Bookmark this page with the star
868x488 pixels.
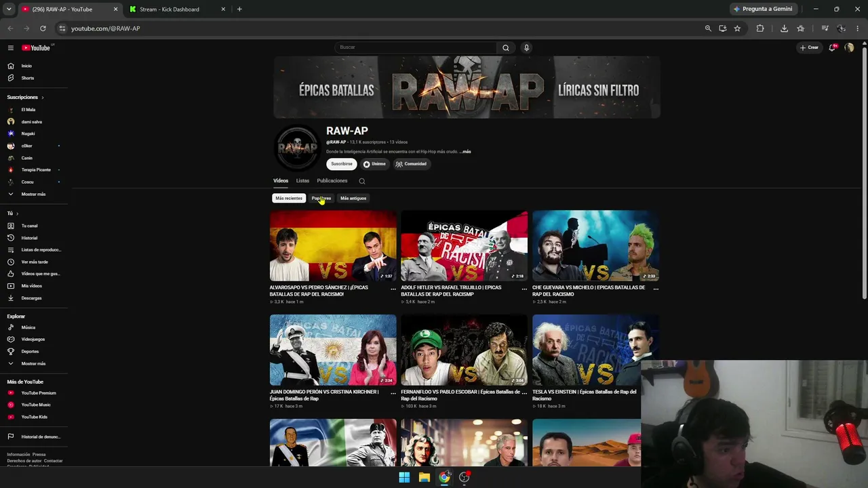click(x=737, y=28)
